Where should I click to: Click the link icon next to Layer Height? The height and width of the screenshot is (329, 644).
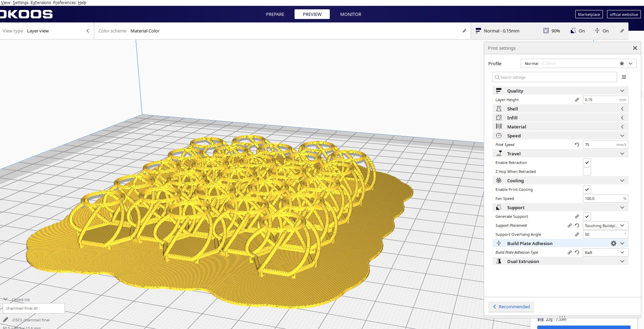coord(577,100)
